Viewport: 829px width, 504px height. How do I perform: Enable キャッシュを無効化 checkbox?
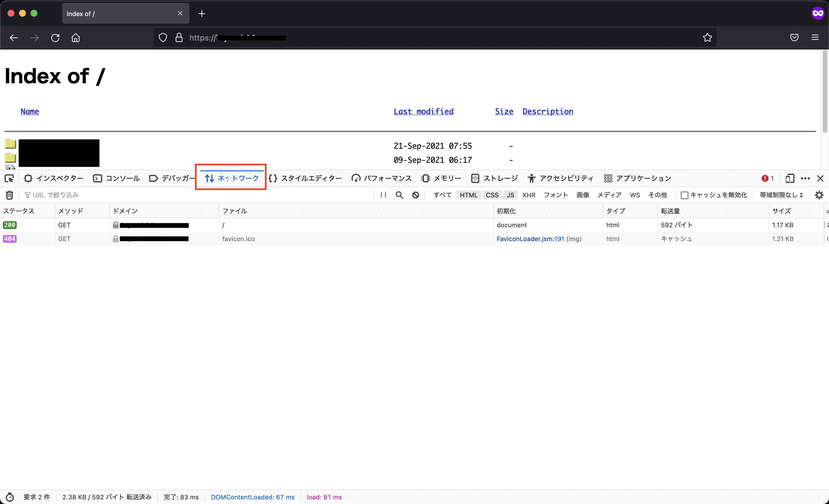[684, 195]
